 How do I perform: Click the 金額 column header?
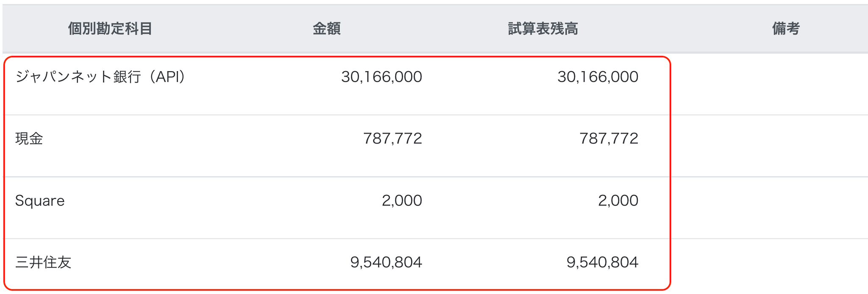click(326, 29)
